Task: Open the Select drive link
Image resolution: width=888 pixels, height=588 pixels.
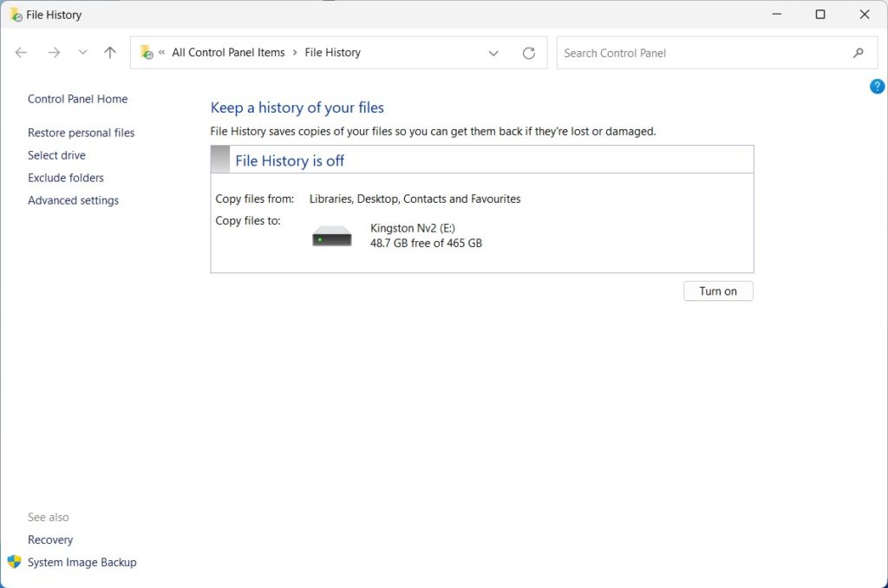Action: click(56, 155)
